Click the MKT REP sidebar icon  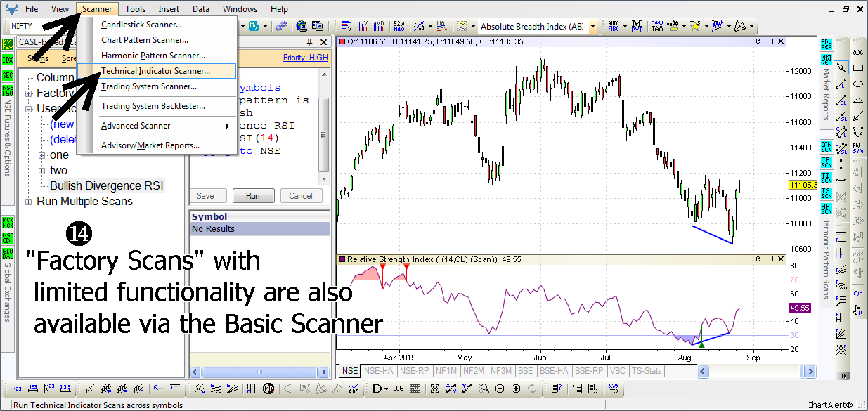(827, 59)
